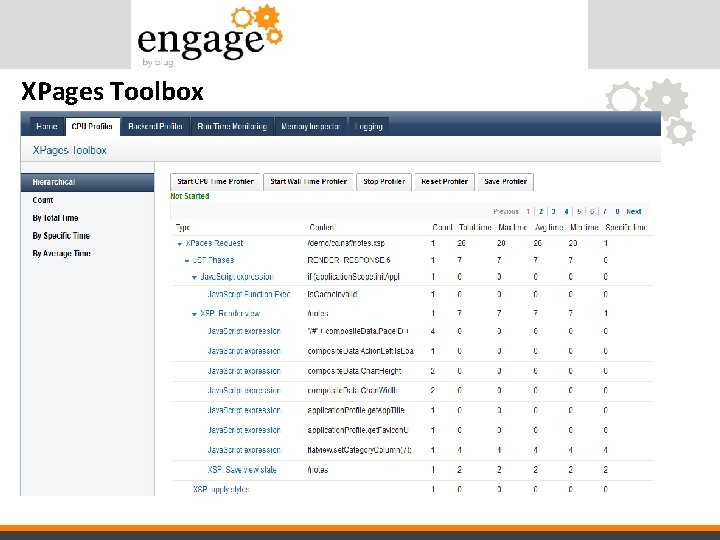Start Wall Time Profiler
This screenshot has width=720, height=540.
(x=308, y=181)
